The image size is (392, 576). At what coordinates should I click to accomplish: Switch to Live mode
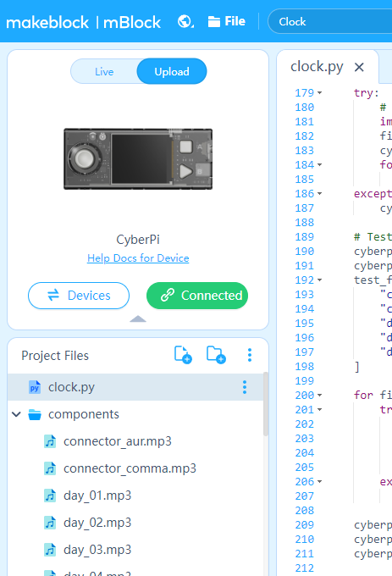pos(104,71)
